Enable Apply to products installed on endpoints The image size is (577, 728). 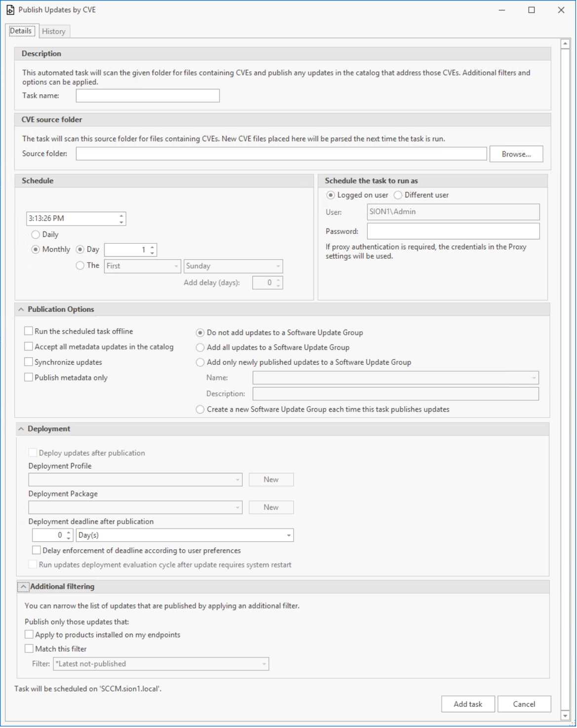30,635
